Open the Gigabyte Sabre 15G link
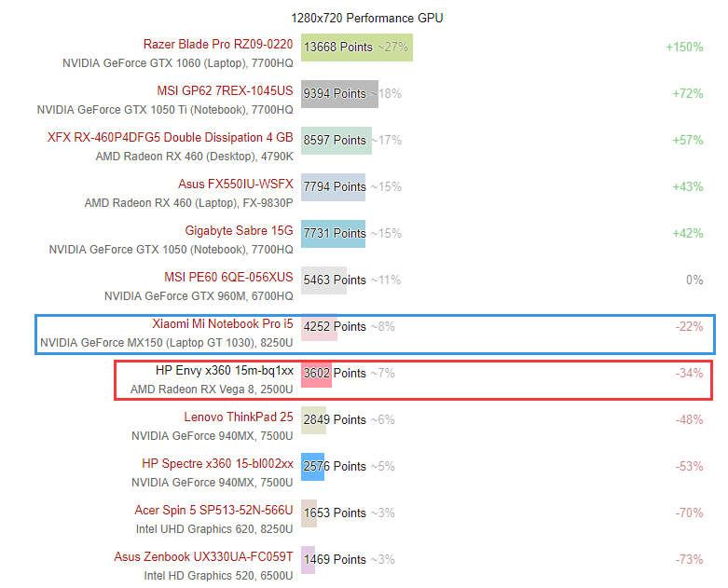The image size is (728, 588). [x=239, y=230]
